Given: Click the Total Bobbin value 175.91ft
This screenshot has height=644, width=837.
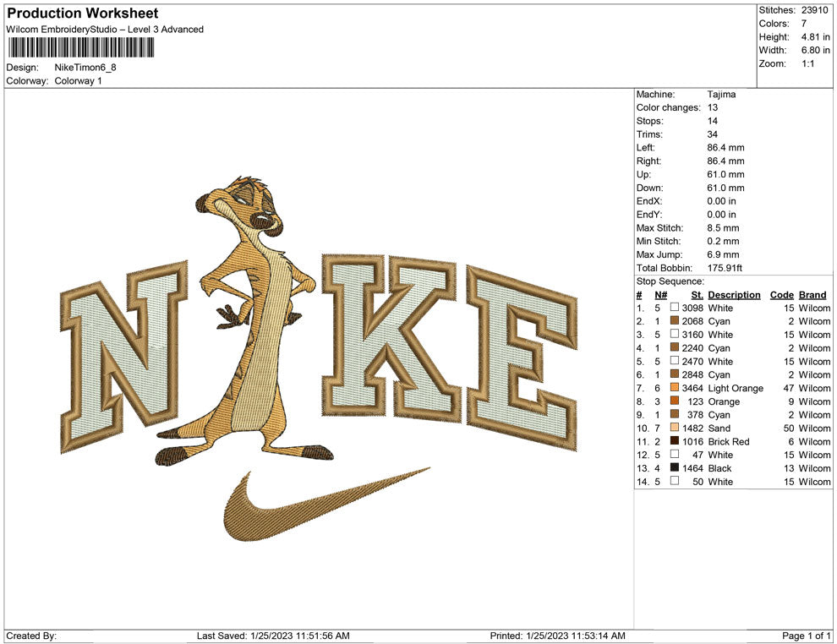Looking at the screenshot, I should click(725, 268).
